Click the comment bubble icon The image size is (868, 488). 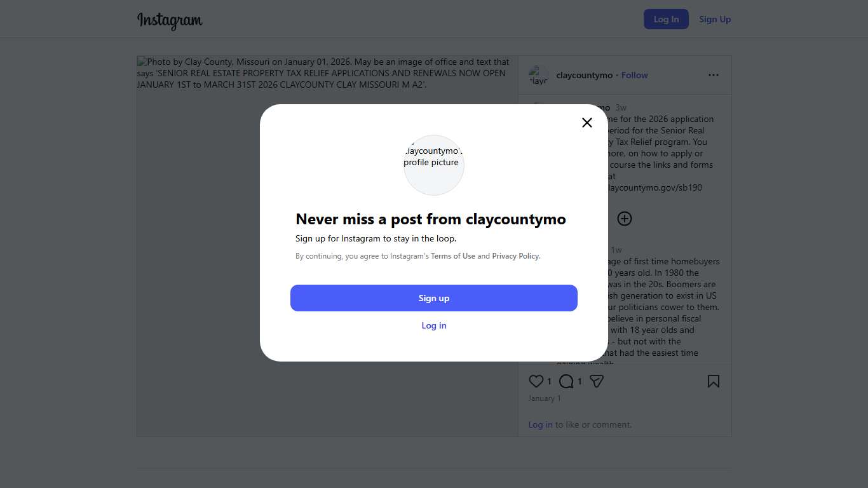coord(566,381)
